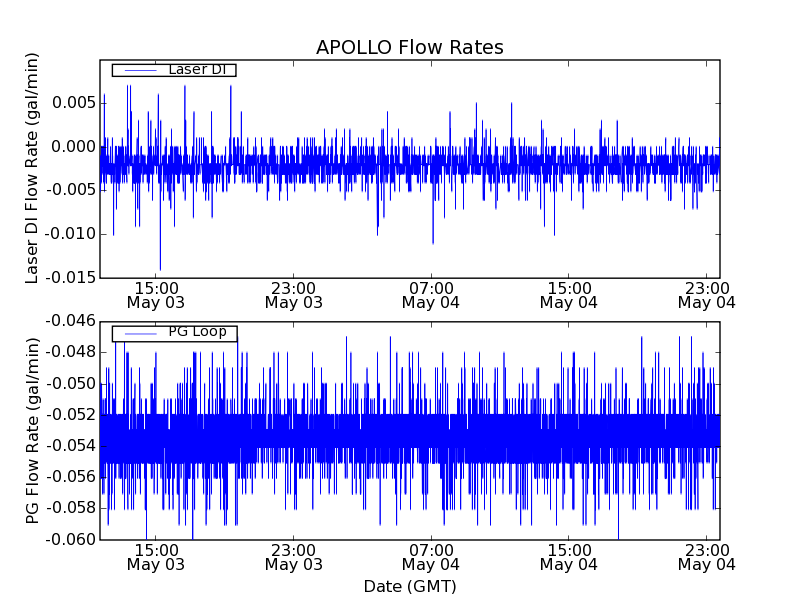Select 15:00 May 04 tick under bottom plot
Image resolution: width=800 pixels, height=600 pixels.
[568, 557]
